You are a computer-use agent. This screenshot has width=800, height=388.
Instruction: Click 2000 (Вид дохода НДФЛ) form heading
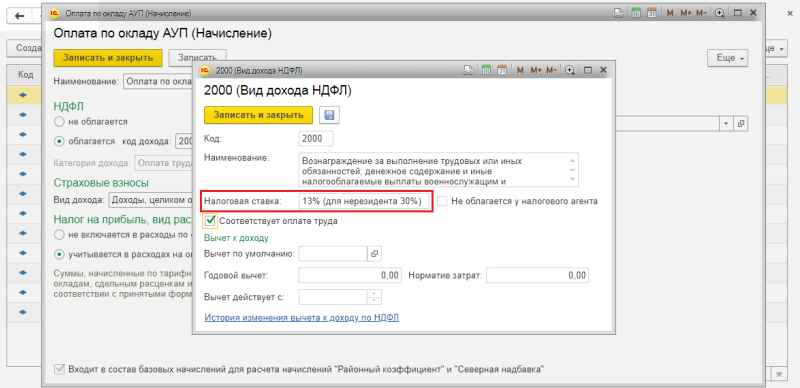278,91
